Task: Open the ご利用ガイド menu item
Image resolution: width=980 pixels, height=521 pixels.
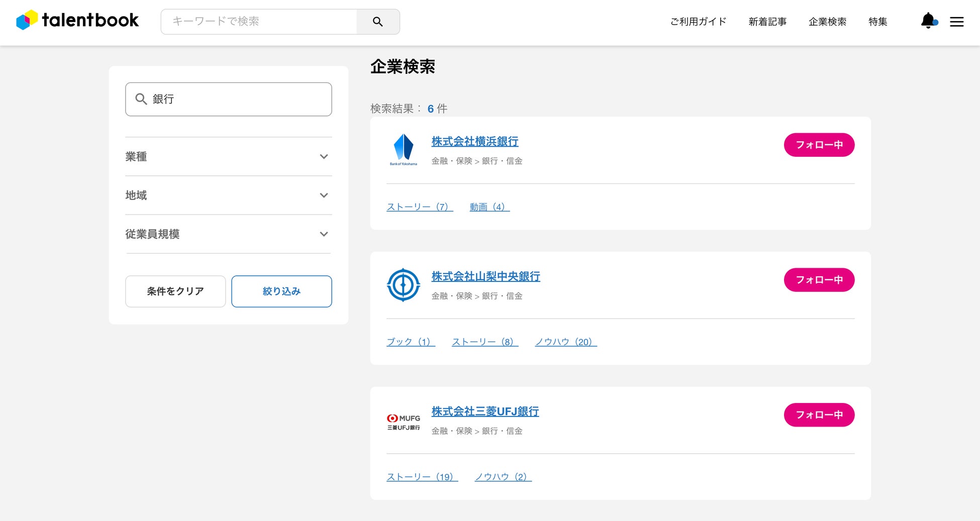Action: tap(698, 22)
